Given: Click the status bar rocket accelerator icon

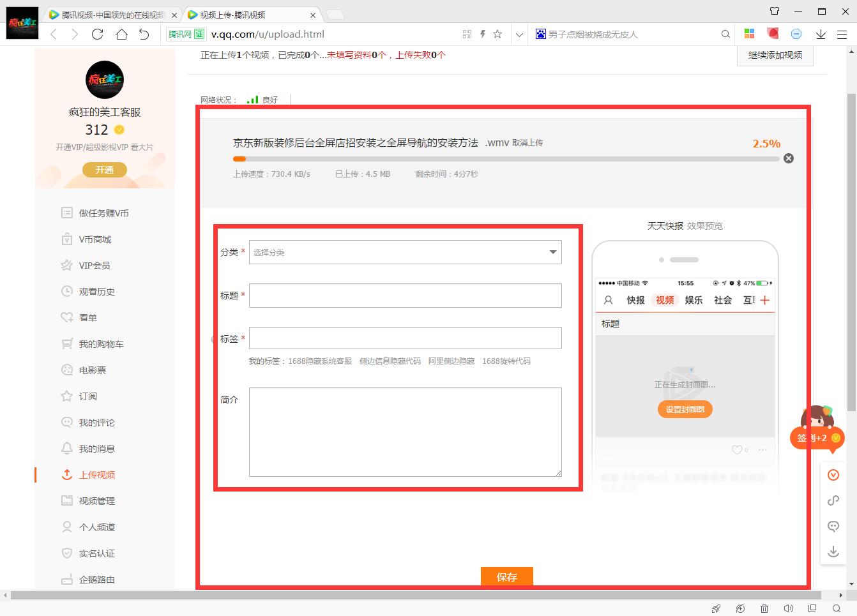Looking at the screenshot, I should pos(716,608).
